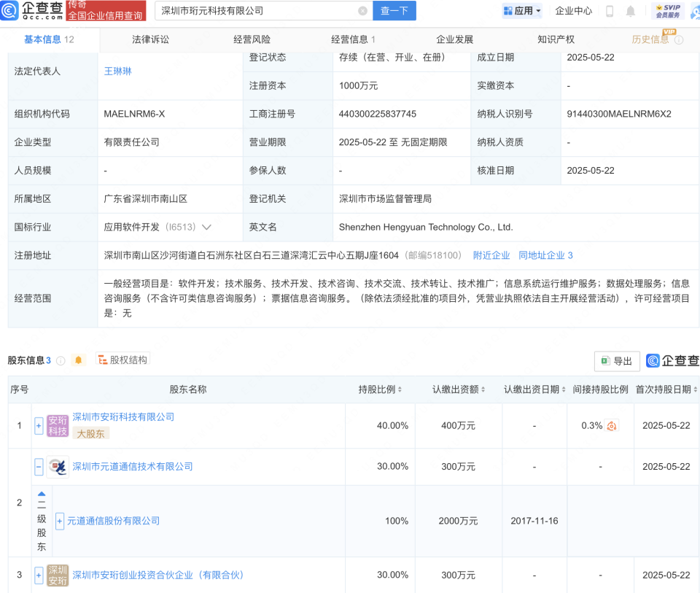Viewport: 700px width, 593px height.
Task: Click 深圳市市场监督管理局 registration authority
Action: (x=385, y=198)
